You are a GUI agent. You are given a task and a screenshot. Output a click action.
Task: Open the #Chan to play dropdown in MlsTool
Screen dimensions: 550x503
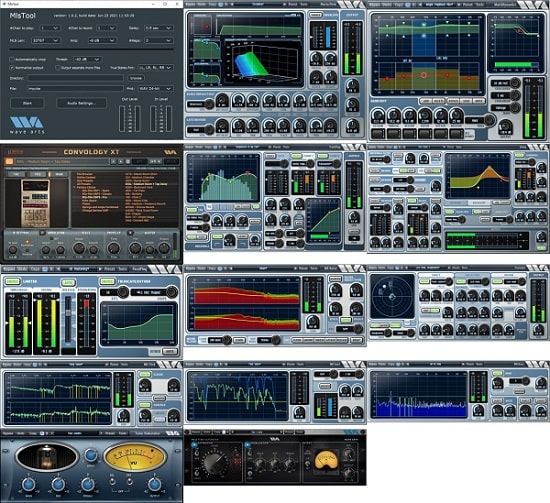point(50,28)
